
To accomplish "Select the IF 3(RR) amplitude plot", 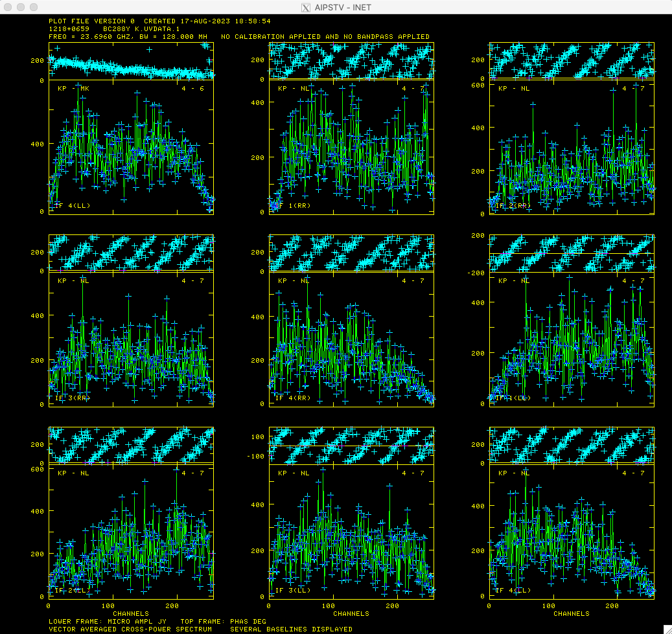I will tap(131, 340).
